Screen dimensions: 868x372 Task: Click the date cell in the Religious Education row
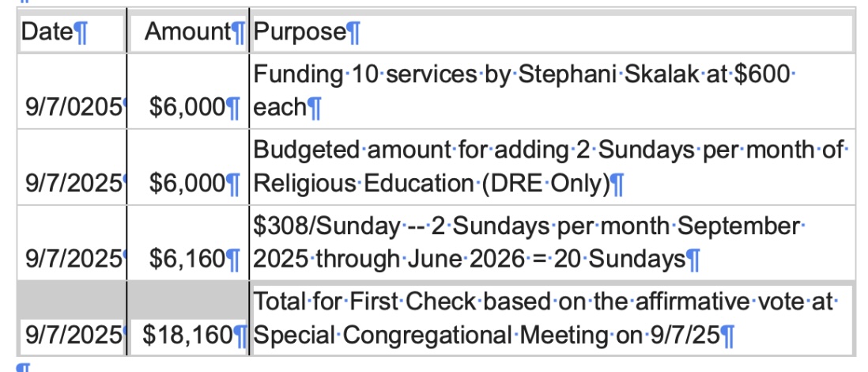(73, 184)
